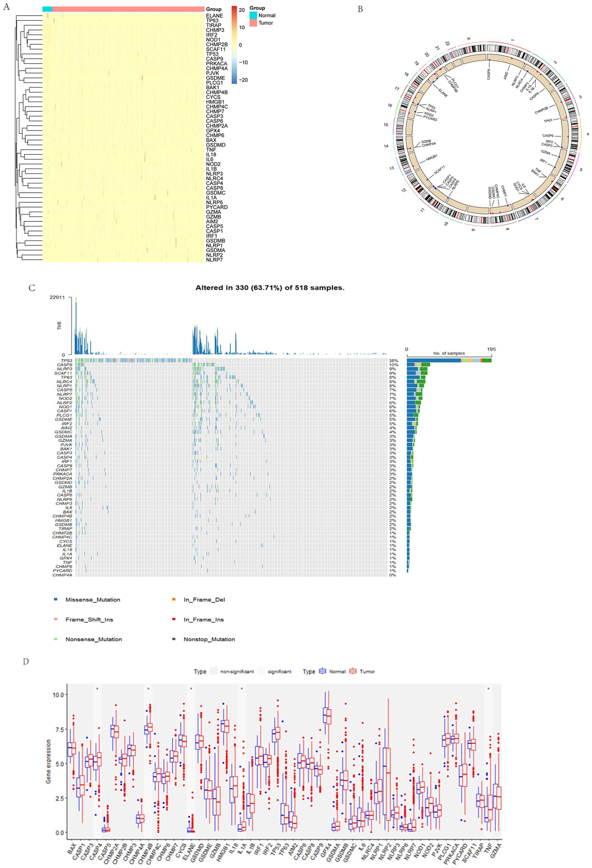Click CASP8 row label in panel C oncoplot
This screenshot has width=592, height=868.
click(x=64, y=365)
